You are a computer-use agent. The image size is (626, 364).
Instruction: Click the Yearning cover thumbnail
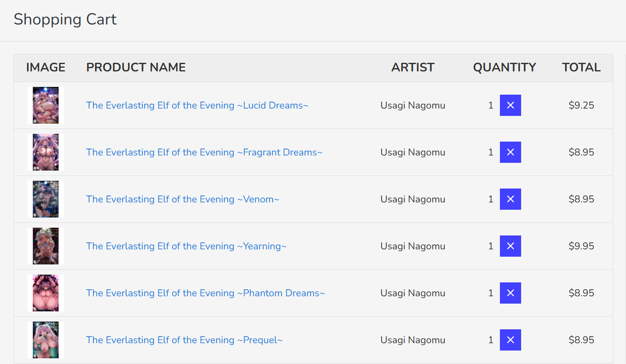[46, 246]
